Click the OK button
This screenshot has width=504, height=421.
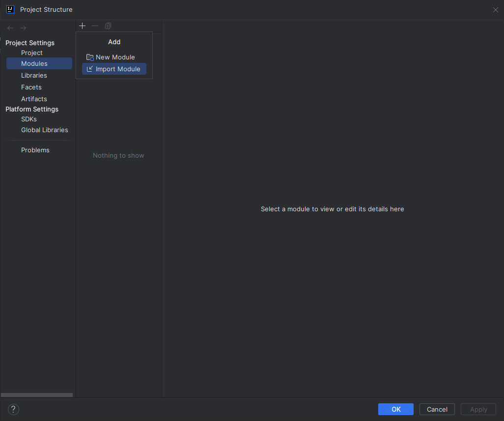(395, 409)
